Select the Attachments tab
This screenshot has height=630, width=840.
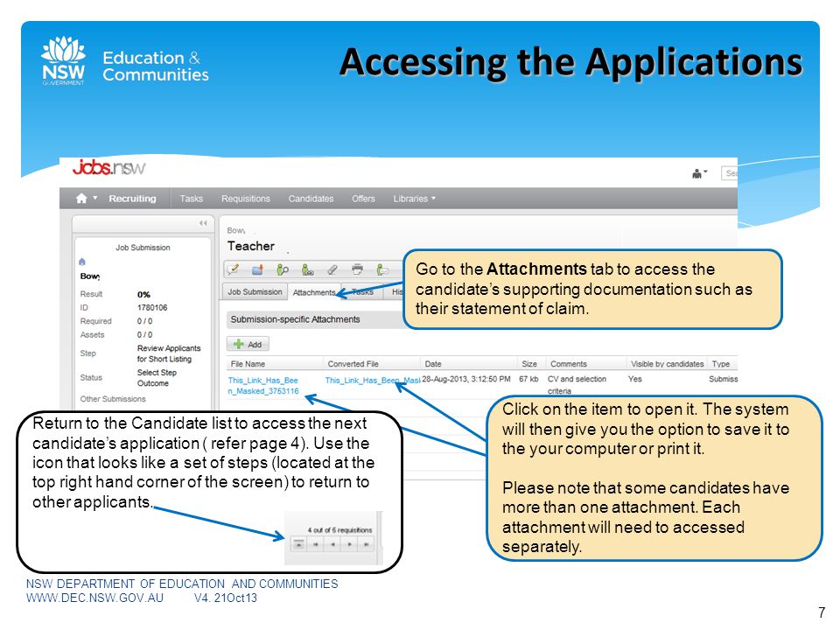[x=314, y=292]
